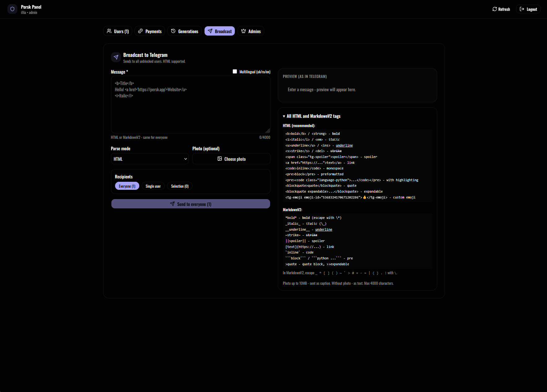
Task: Click the language-python highlighting tag line
Action: point(352,180)
